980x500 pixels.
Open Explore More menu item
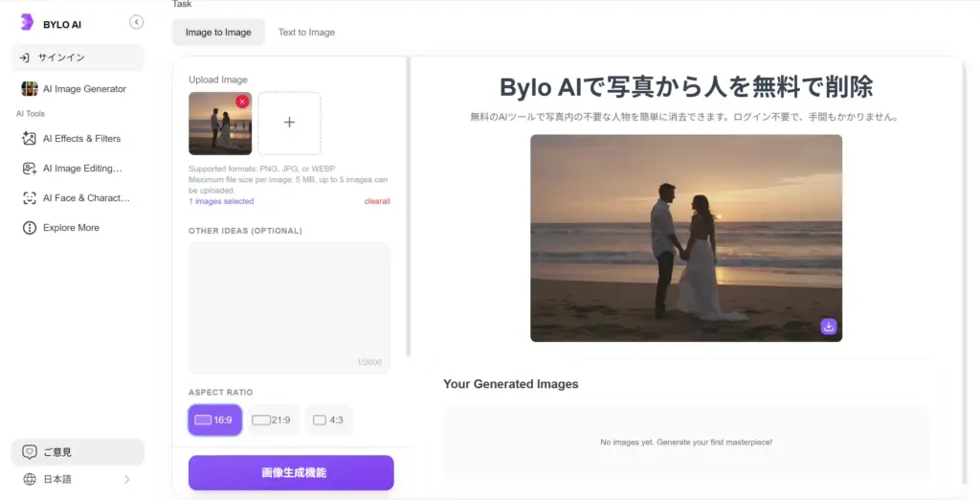point(78,228)
